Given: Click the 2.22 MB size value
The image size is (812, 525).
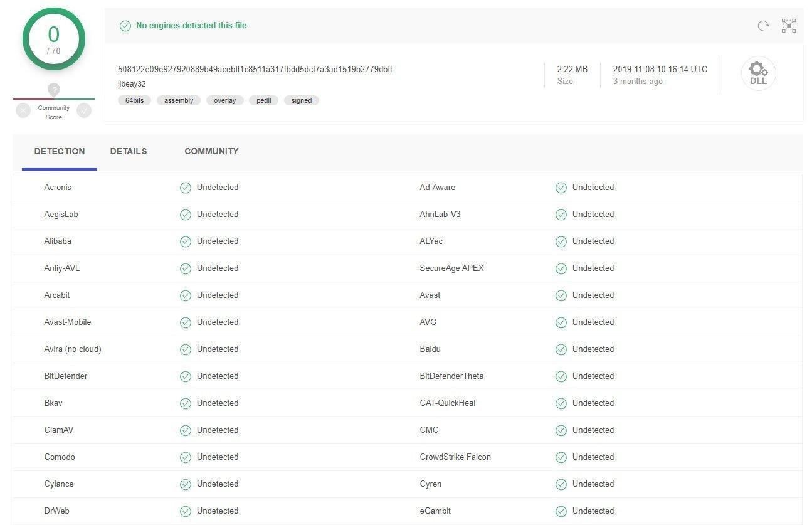Looking at the screenshot, I should 572,69.
